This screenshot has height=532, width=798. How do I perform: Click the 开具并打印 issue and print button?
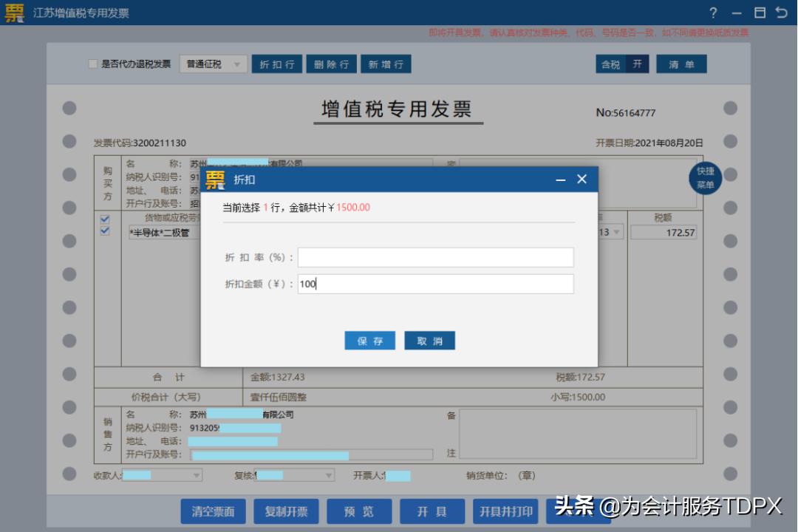pos(506,511)
